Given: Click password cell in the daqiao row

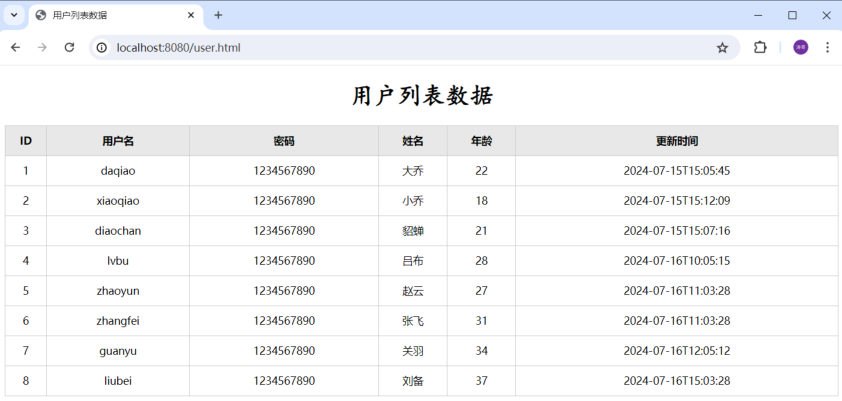Looking at the screenshot, I should (x=284, y=171).
